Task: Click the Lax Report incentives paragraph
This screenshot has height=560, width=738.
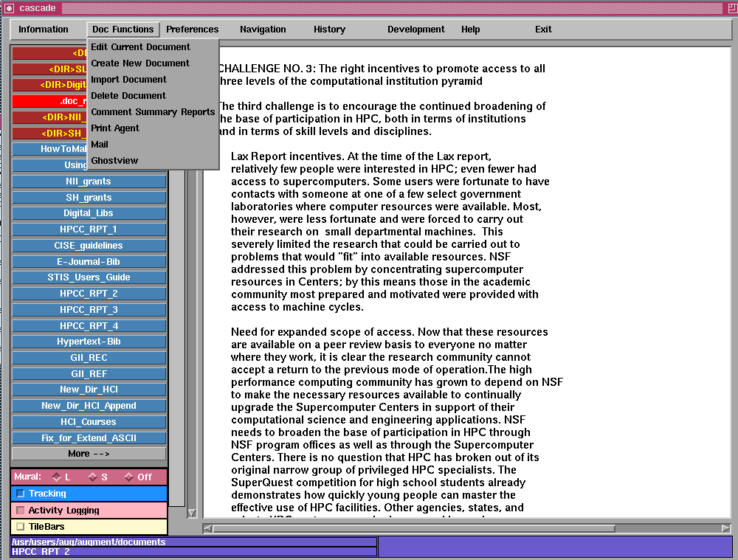Action: coord(390,232)
